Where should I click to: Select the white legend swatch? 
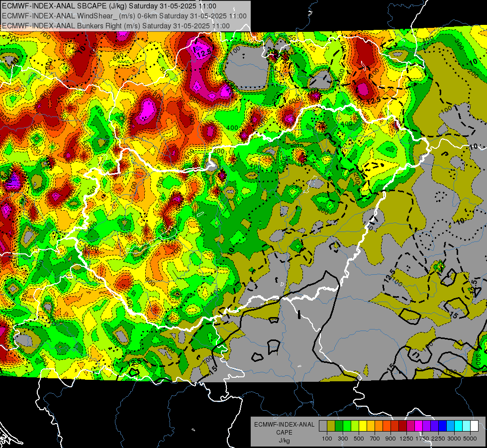point(474,426)
